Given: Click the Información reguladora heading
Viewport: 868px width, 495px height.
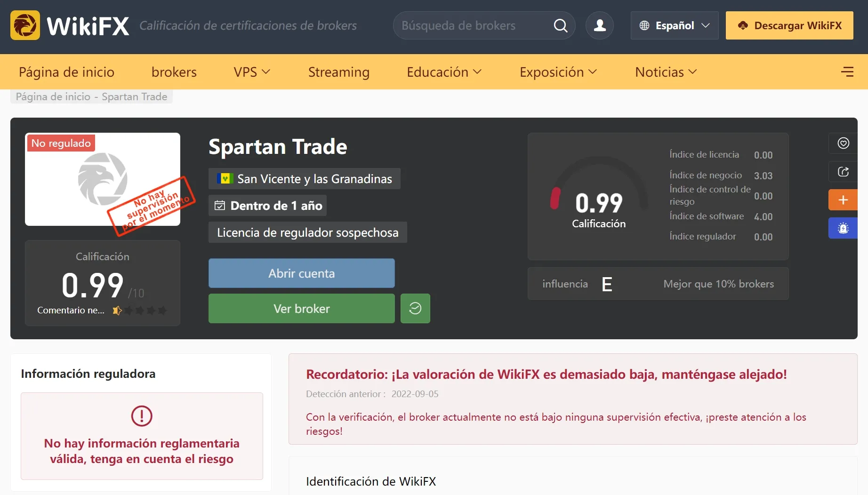Looking at the screenshot, I should pyautogui.click(x=88, y=374).
